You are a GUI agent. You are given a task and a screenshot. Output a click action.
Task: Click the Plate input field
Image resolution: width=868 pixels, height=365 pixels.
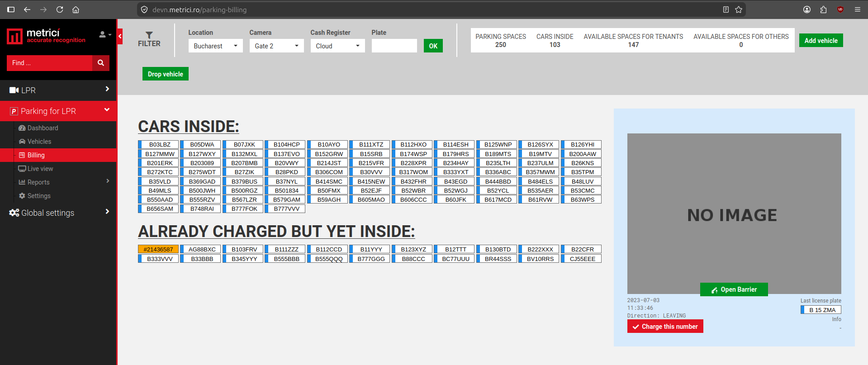[394, 46]
